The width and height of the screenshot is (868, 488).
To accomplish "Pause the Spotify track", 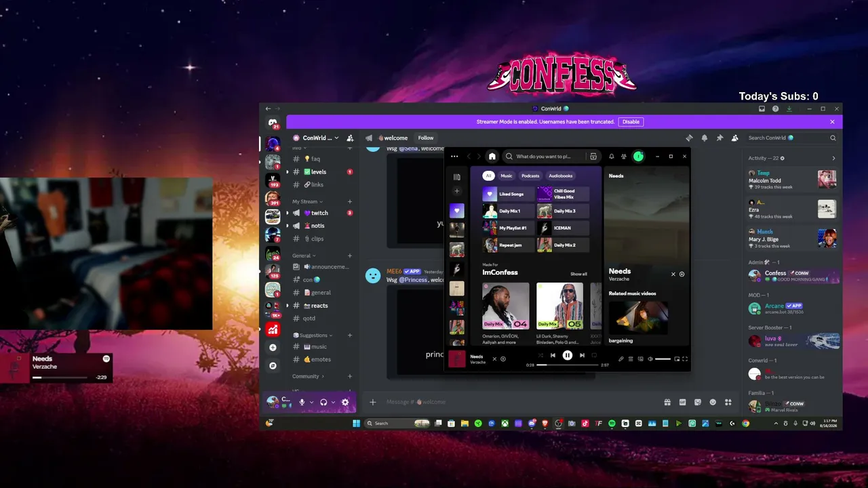I will (568, 355).
